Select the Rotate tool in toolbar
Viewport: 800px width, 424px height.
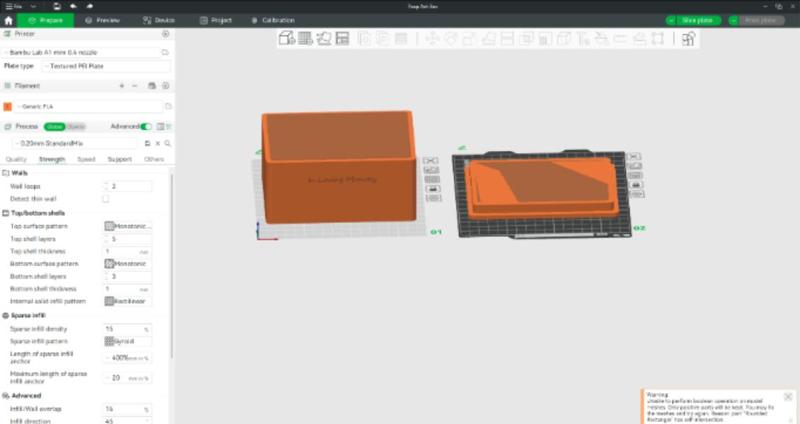pos(451,39)
